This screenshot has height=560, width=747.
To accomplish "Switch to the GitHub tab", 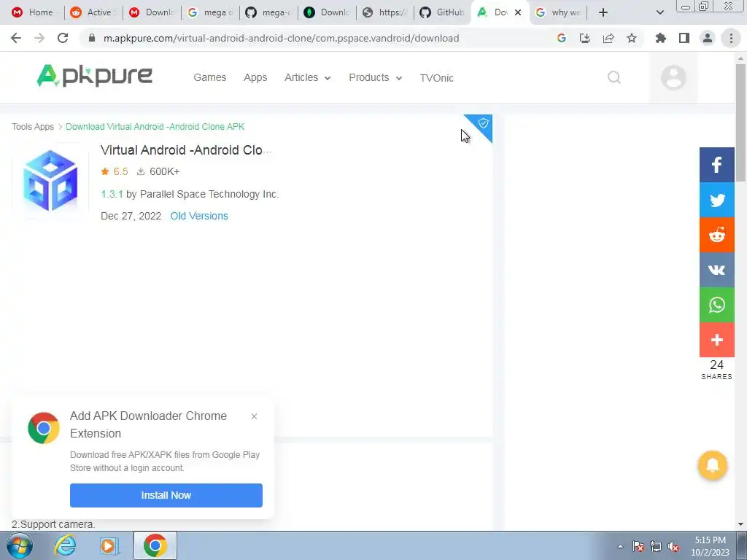I will [442, 12].
